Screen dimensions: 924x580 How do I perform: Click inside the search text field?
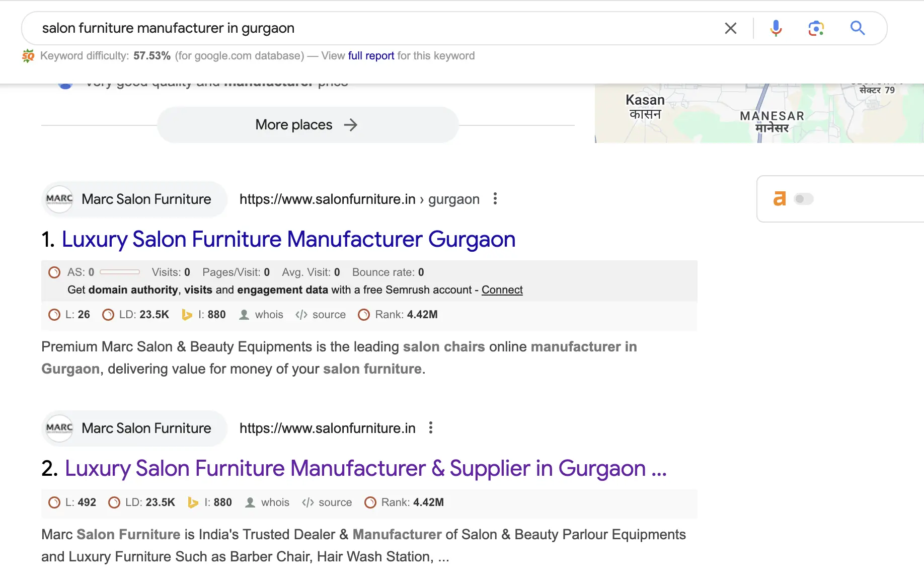pos(352,28)
